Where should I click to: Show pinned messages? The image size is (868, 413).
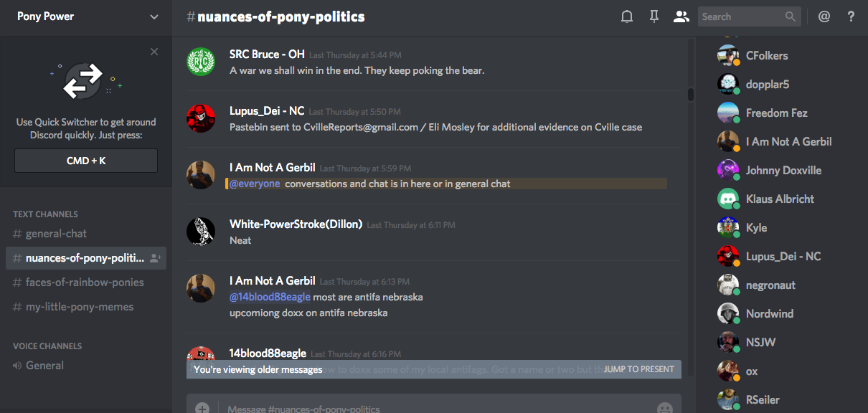click(654, 16)
